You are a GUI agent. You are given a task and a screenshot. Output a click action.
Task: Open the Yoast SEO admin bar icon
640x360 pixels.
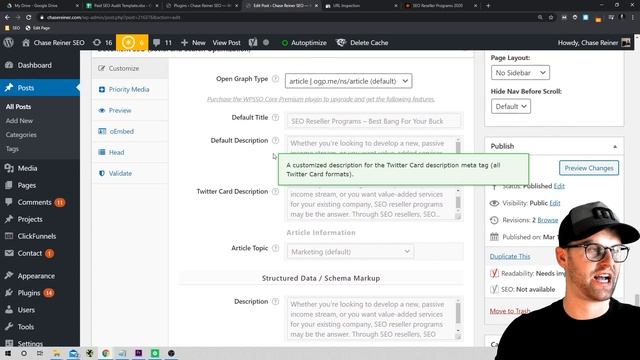[253, 42]
